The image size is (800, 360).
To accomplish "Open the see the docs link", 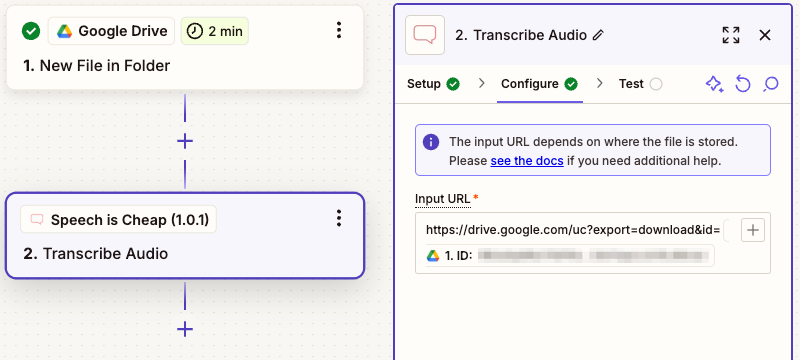I will click(x=527, y=161).
